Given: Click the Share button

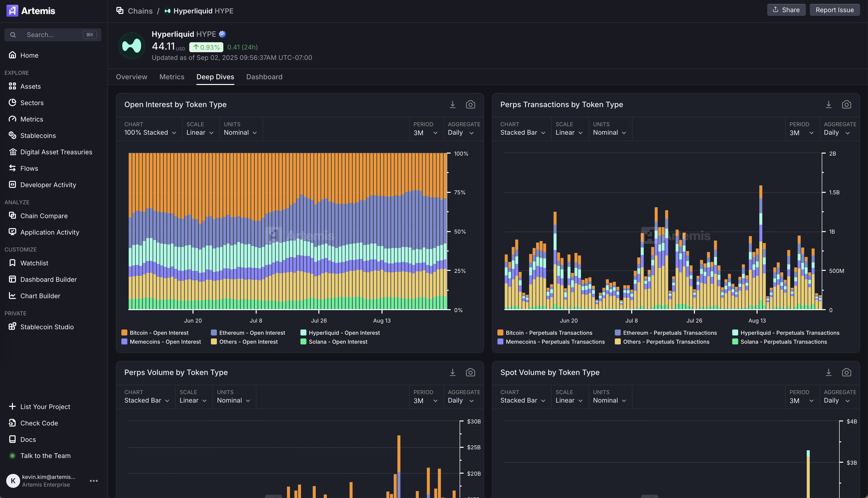Looking at the screenshot, I should click(786, 10).
